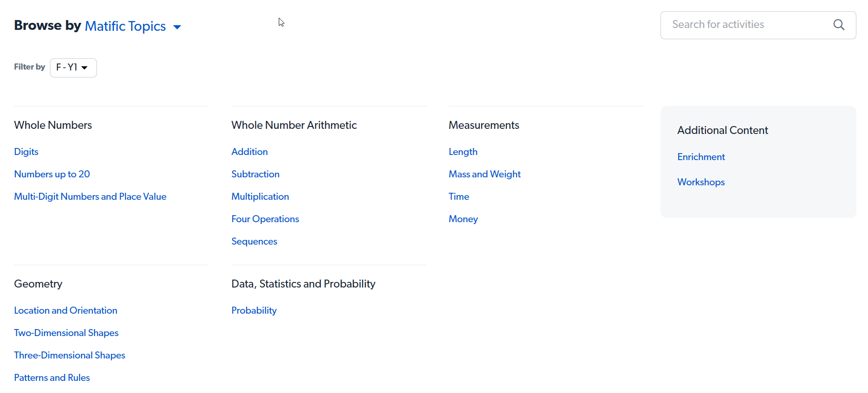The height and width of the screenshot is (393, 868).
Task: Open the Four Operations topic
Action: point(265,219)
